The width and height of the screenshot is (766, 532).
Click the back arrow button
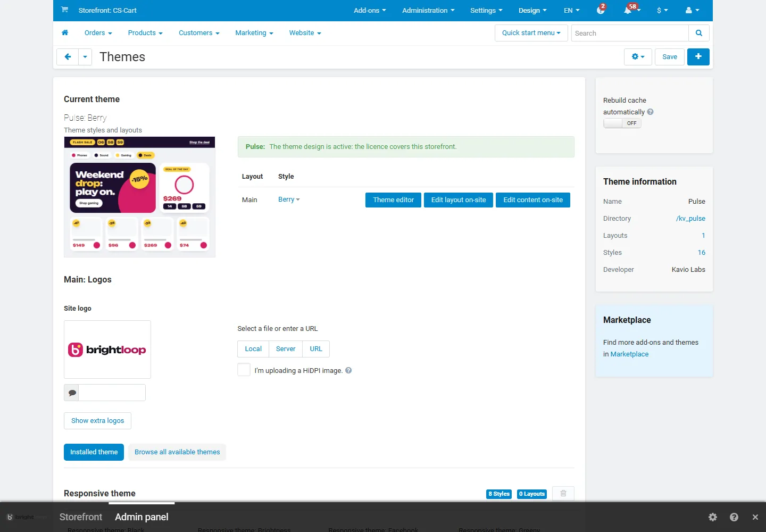68,57
